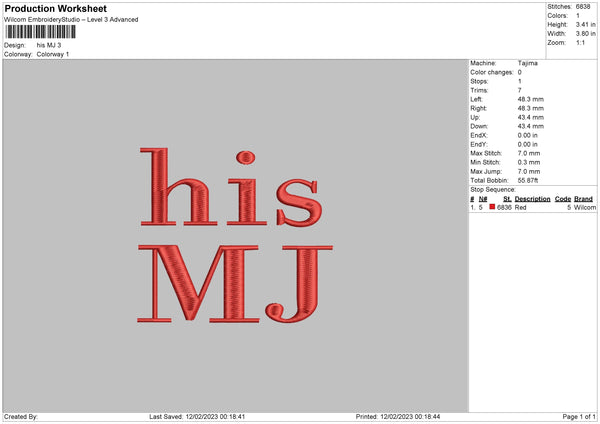The height and width of the screenshot is (424, 600).
Task: Click the Design name his MJ 3
Action: (x=49, y=45)
